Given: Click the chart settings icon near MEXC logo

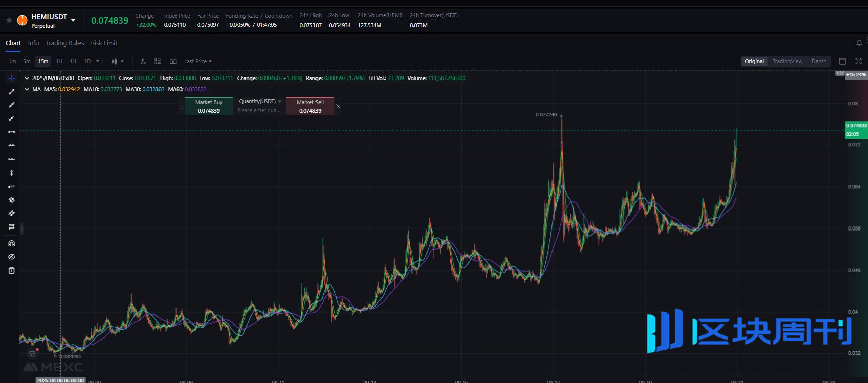Looking at the screenshot, I should [x=32, y=354].
